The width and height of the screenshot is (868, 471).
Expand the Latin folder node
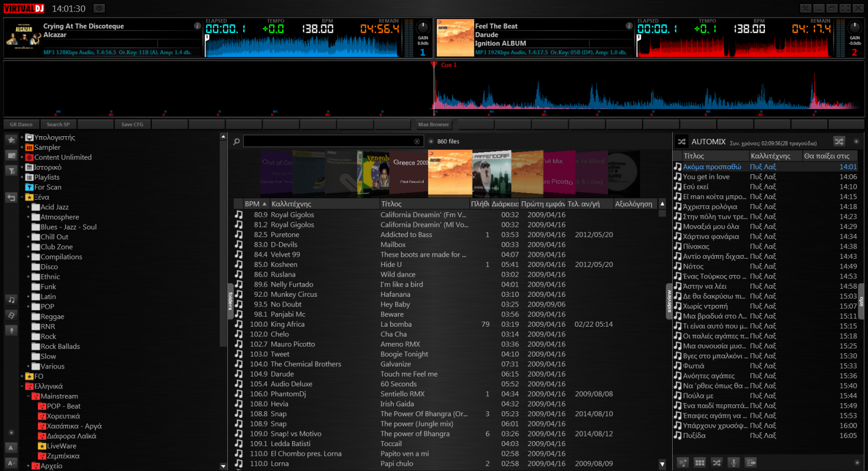(28, 297)
